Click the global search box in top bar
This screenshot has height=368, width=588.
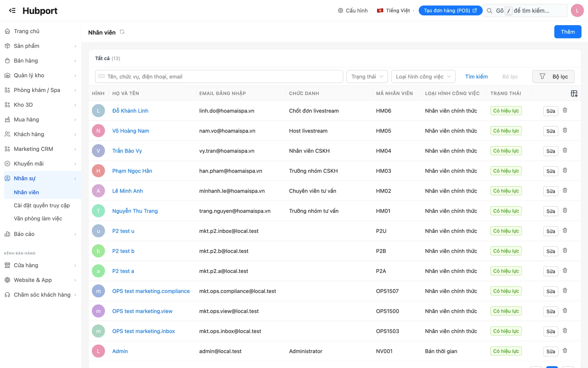point(525,10)
